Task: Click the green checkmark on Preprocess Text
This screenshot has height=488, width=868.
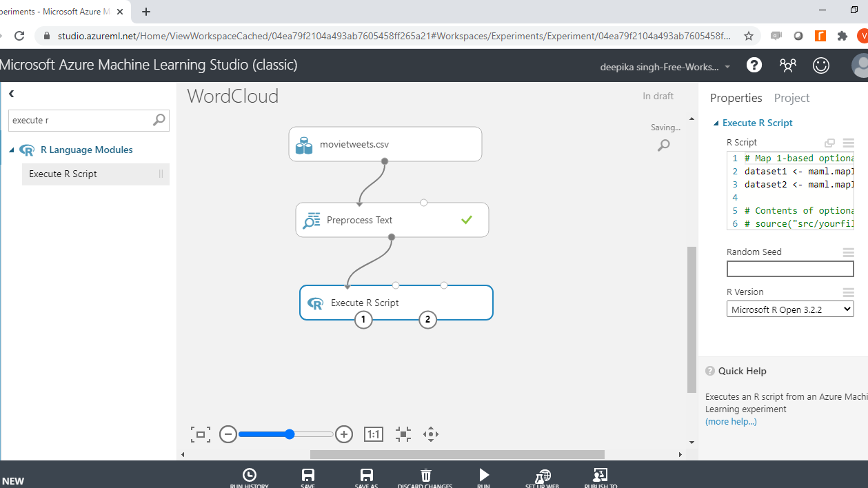Action: tap(467, 220)
